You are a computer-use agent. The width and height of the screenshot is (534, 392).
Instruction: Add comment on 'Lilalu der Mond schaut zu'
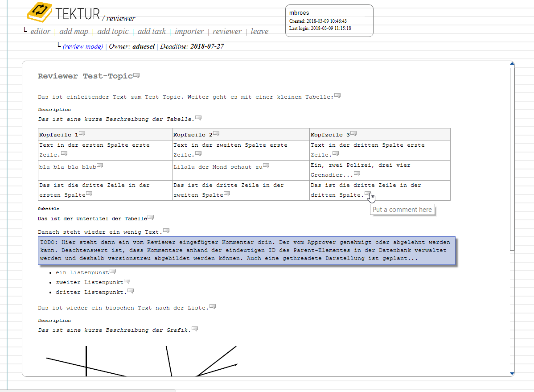point(266,166)
